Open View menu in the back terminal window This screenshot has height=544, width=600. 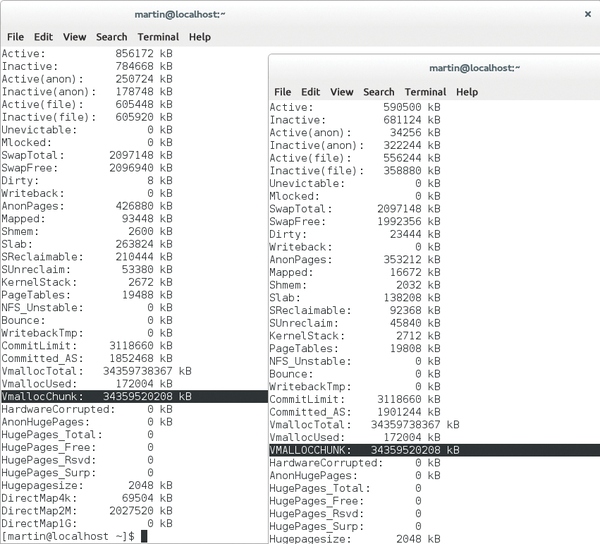(74, 37)
